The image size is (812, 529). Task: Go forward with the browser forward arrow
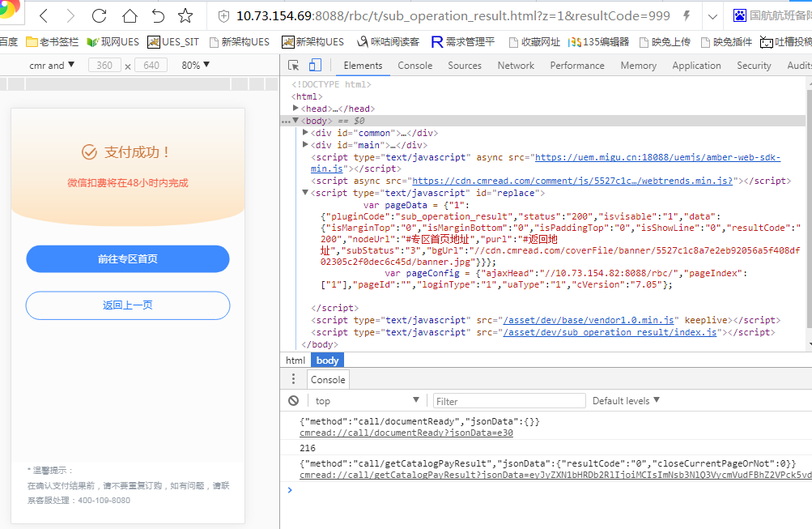70,16
